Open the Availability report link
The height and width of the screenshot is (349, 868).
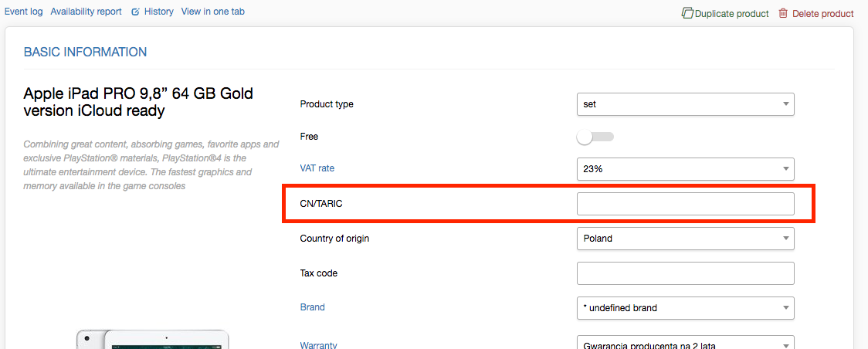coord(86,11)
